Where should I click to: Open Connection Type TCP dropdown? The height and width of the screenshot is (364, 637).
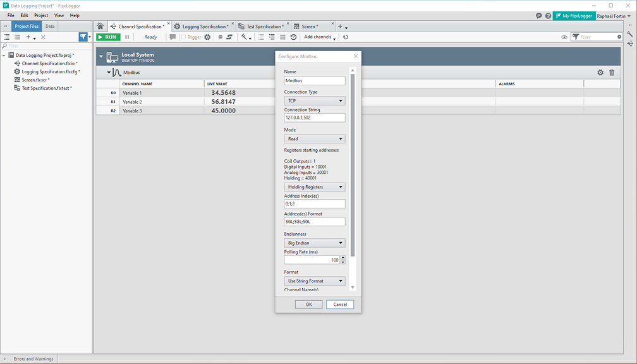click(x=315, y=100)
